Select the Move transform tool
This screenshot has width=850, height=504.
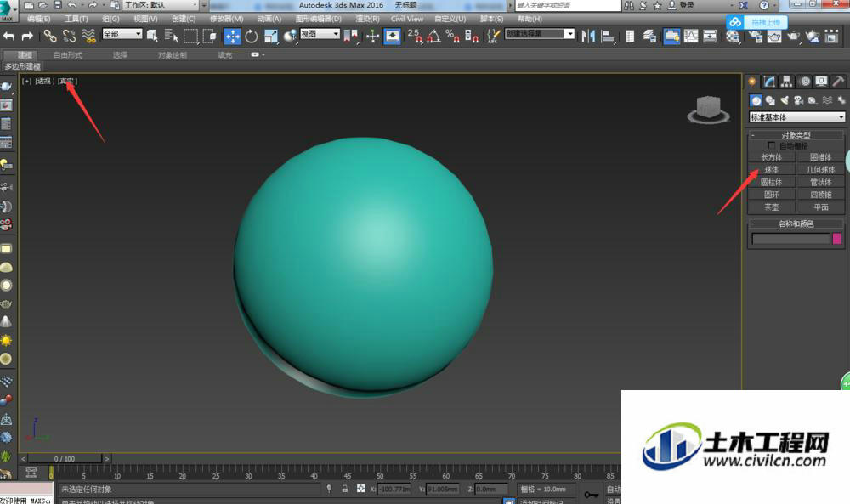pyautogui.click(x=233, y=37)
